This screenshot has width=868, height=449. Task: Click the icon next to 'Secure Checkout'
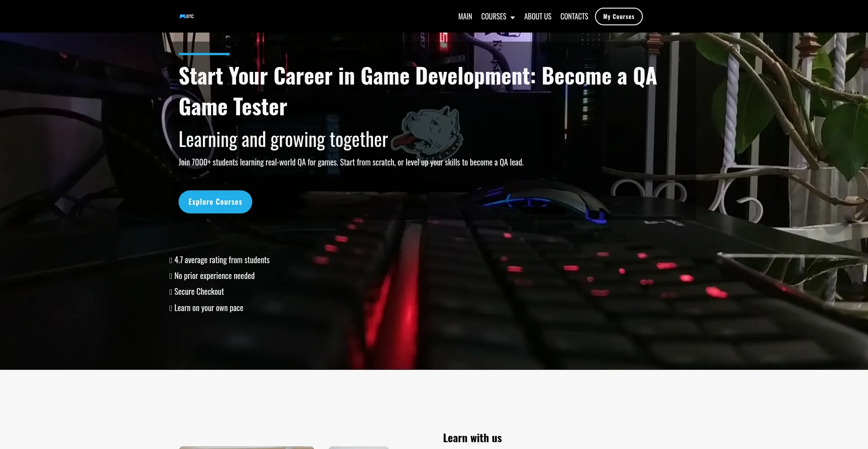171,292
